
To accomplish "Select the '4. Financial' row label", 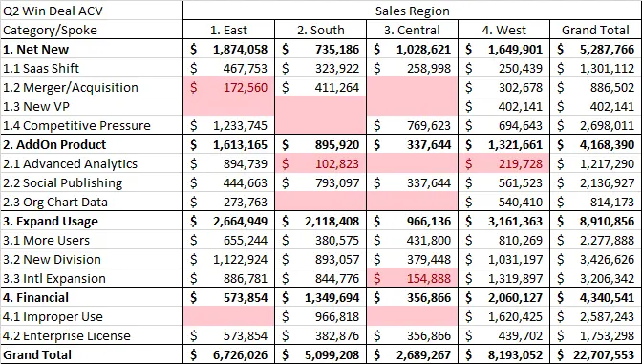I will click(x=92, y=298).
